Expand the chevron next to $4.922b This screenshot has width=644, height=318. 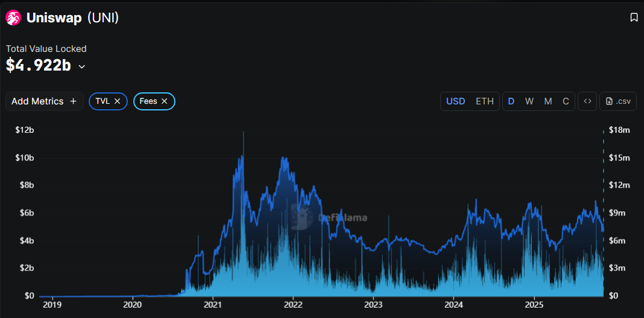pyautogui.click(x=82, y=66)
